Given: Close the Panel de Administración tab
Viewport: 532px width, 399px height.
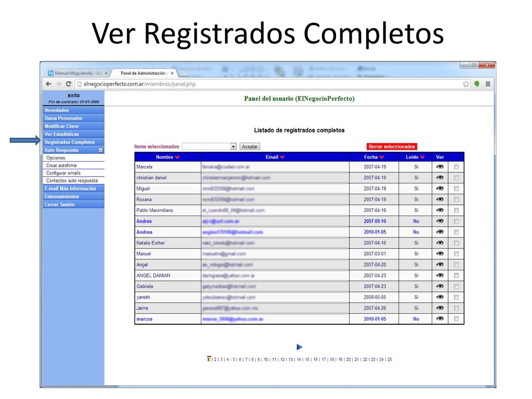Looking at the screenshot, I should 172,73.
